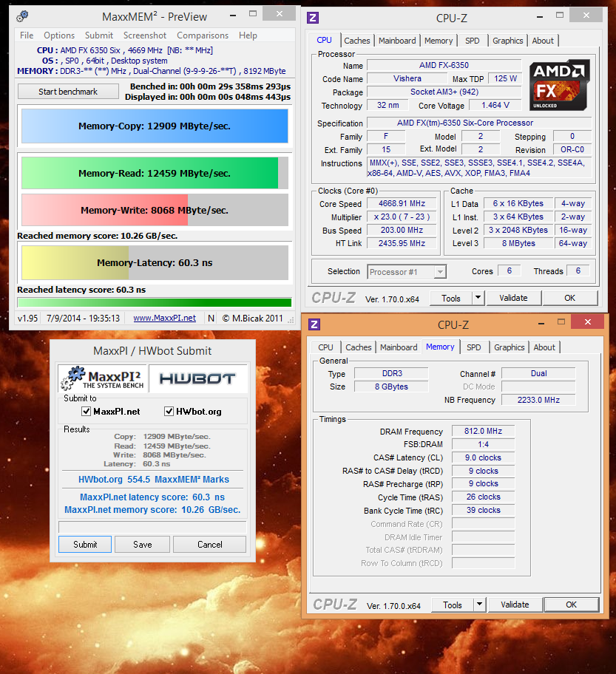Screen dimensions: 616x674
Task: Click the Max TDP 125 W value
Action: pyautogui.click(x=506, y=78)
